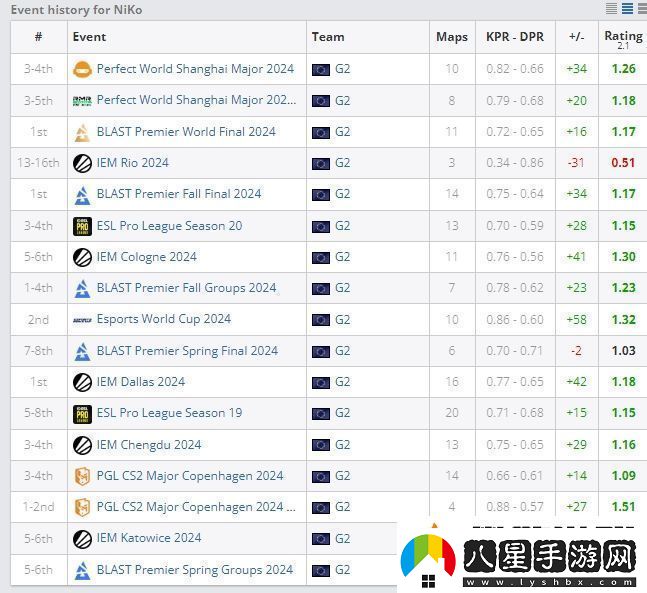Open the BLAST Premier Spring Groups 2024 link
This screenshot has width=647, height=593.
195,570
